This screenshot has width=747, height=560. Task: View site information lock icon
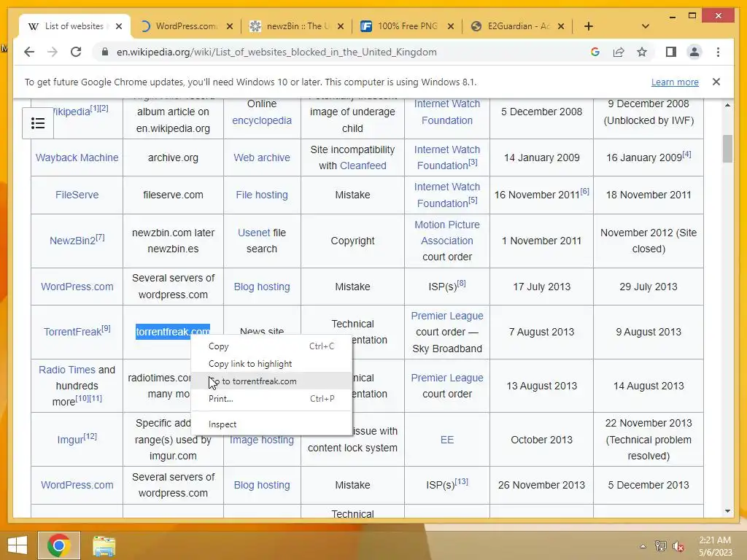click(105, 52)
